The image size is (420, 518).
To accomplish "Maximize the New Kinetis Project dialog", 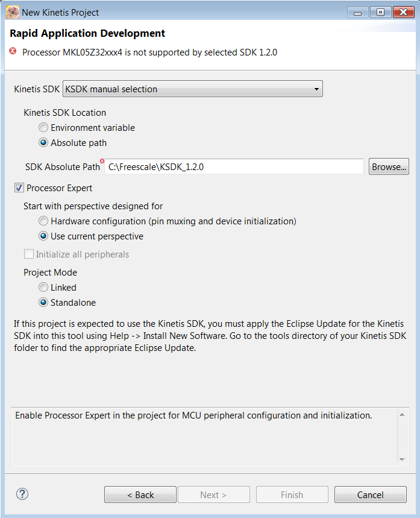I will point(380,12).
